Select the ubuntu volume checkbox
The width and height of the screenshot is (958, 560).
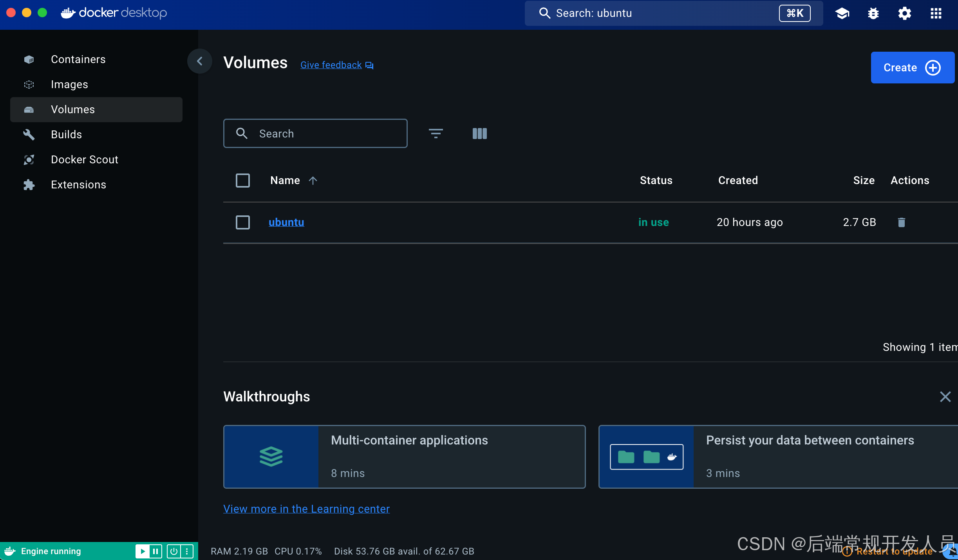[x=243, y=222]
